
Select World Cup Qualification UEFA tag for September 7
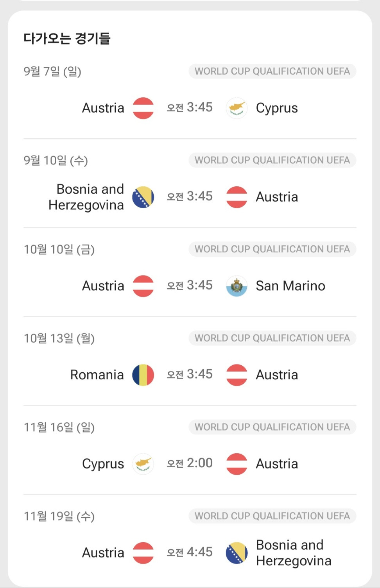coord(272,71)
